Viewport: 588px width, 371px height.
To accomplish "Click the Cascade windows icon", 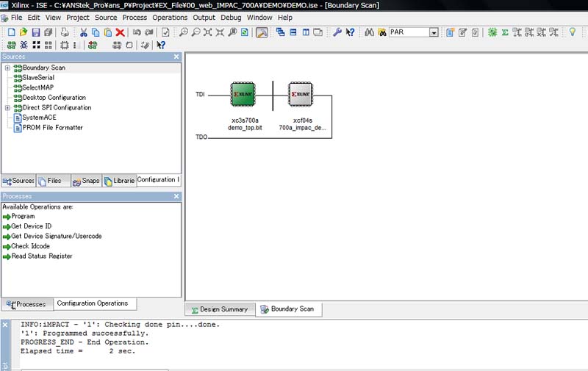I will (x=280, y=32).
